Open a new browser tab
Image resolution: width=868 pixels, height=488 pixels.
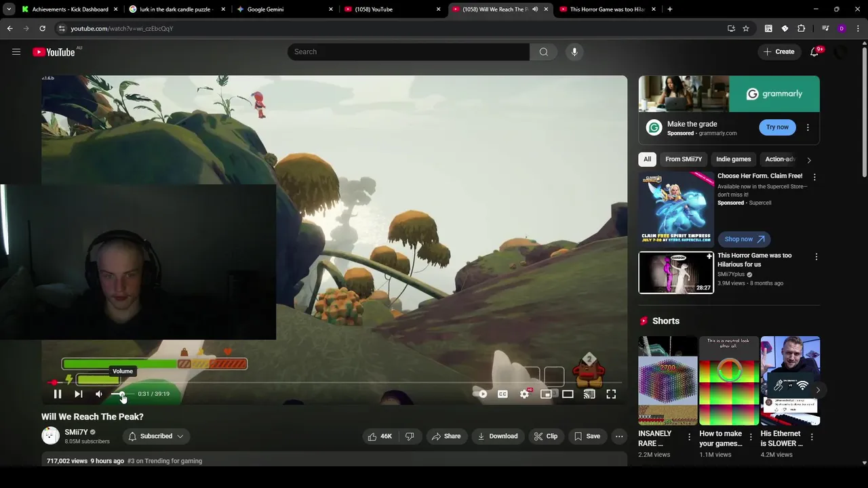[x=670, y=9]
